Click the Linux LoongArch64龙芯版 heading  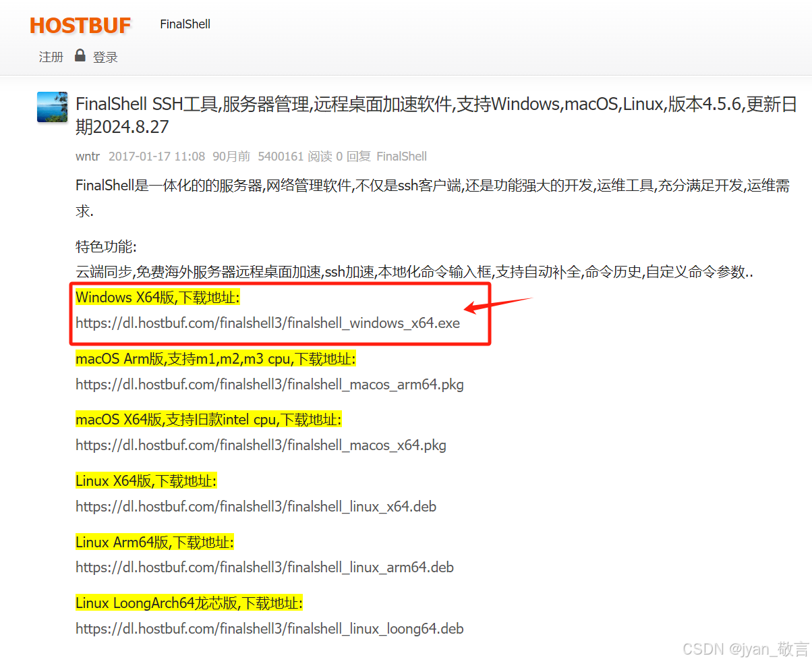click(190, 603)
